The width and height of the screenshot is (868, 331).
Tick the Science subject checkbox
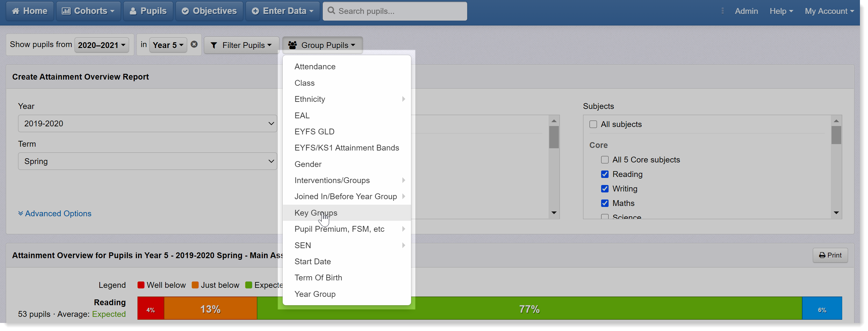tap(604, 217)
